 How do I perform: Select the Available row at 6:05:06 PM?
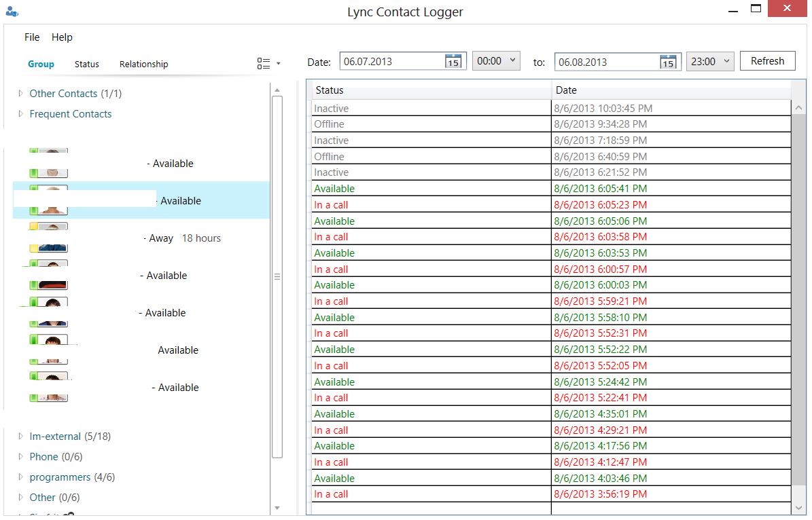551,221
